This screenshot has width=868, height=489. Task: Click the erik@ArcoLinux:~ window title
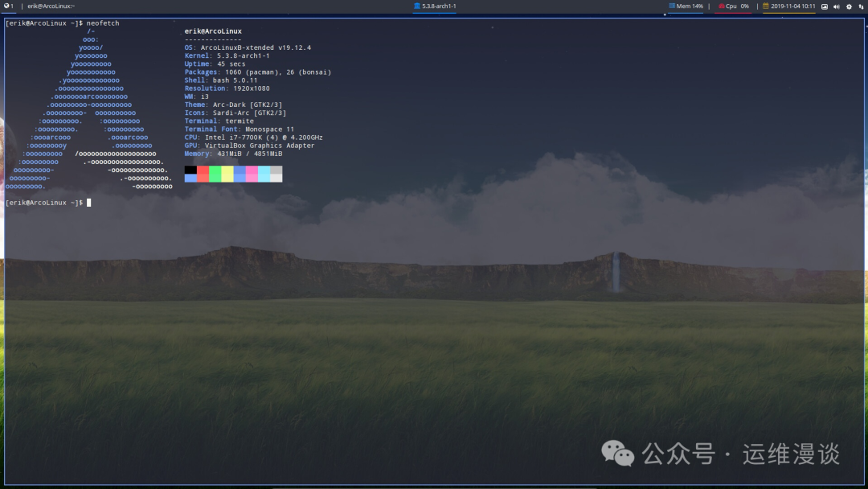pos(51,6)
